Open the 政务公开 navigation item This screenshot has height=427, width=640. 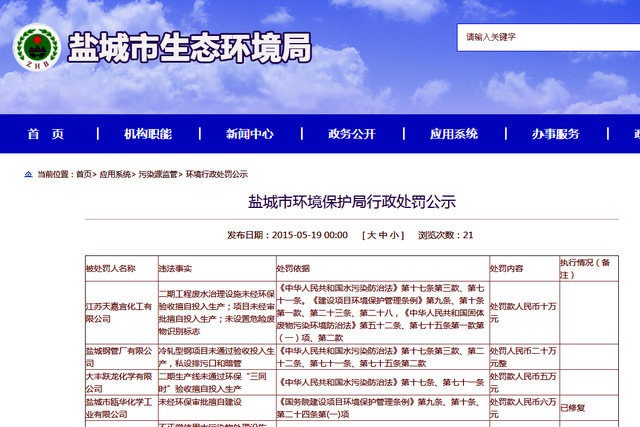[352, 135]
